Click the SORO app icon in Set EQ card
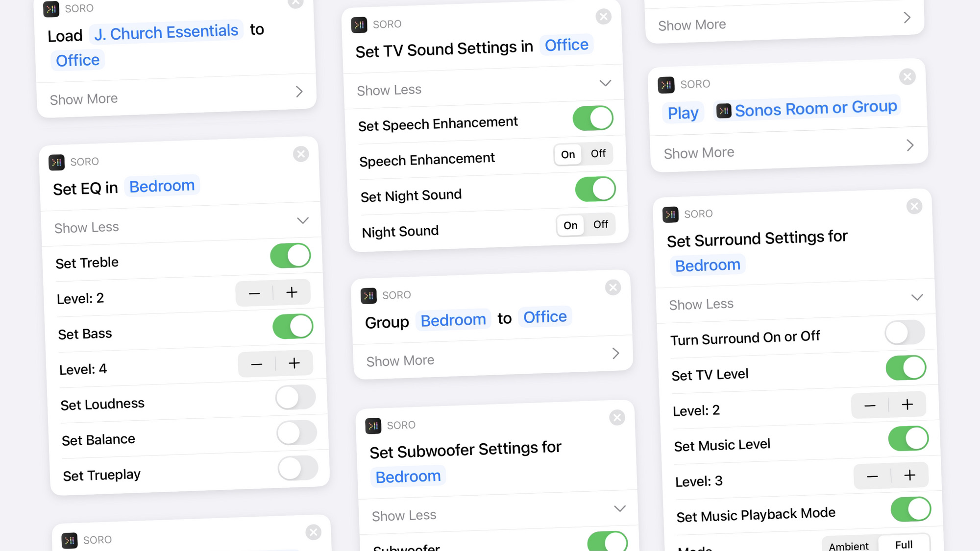This screenshot has width=980, height=551. tap(57, 162)
